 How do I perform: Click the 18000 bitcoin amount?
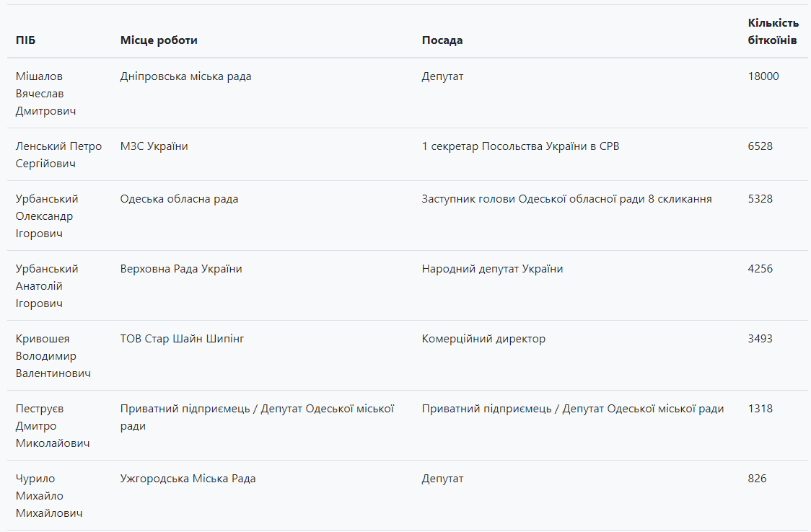coord(763,76)
